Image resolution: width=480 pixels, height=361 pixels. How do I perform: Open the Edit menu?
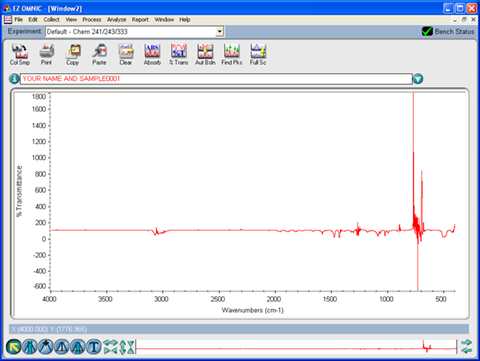click(x=33, y=20)
